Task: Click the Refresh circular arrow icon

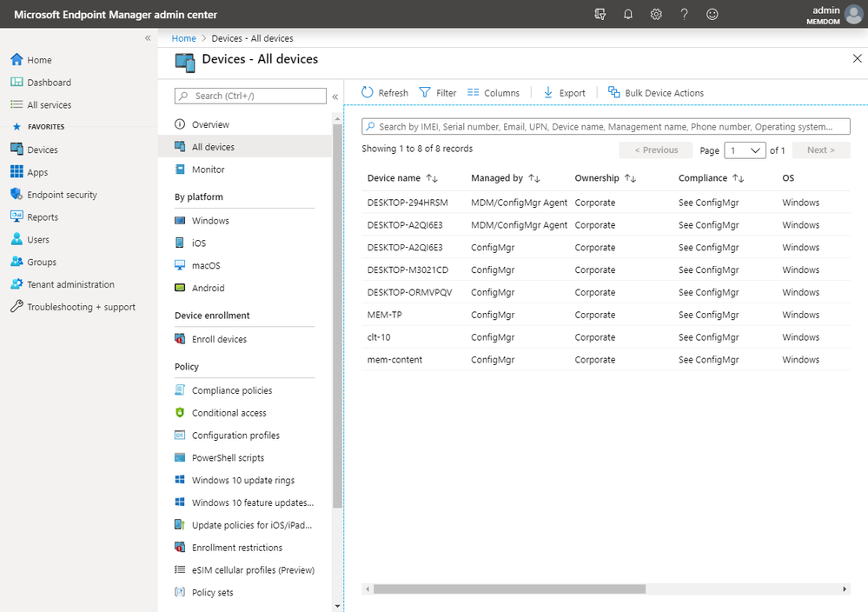Action: (367, 92)
